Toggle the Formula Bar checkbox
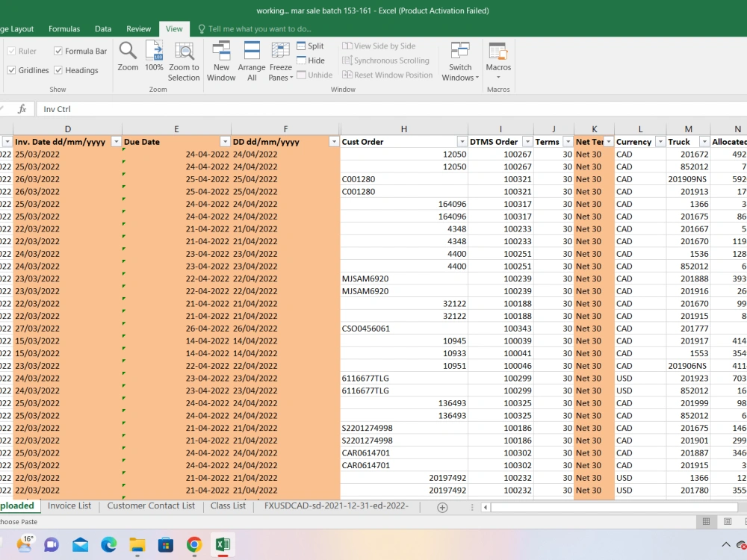The image size is (747, 560). [58, 51]
